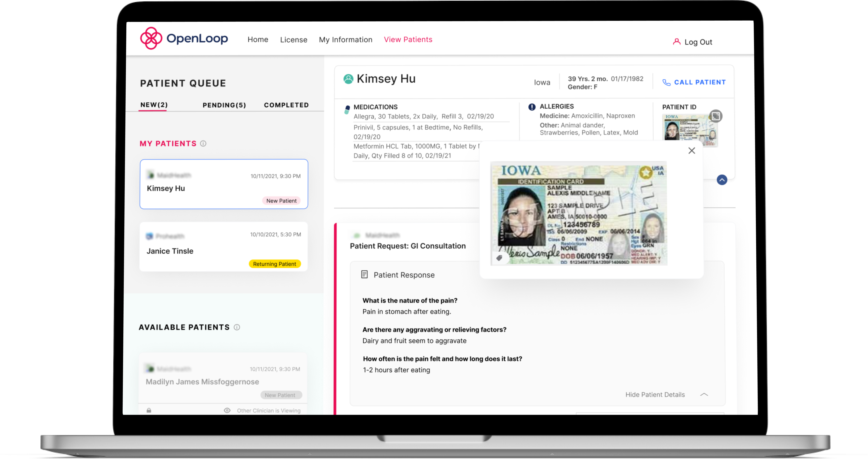Image resolution: width=868 pixels, height=465 pixels.
Task: Click the Patient Request: GI Consultation heading
Action: [x=408, y=246]
